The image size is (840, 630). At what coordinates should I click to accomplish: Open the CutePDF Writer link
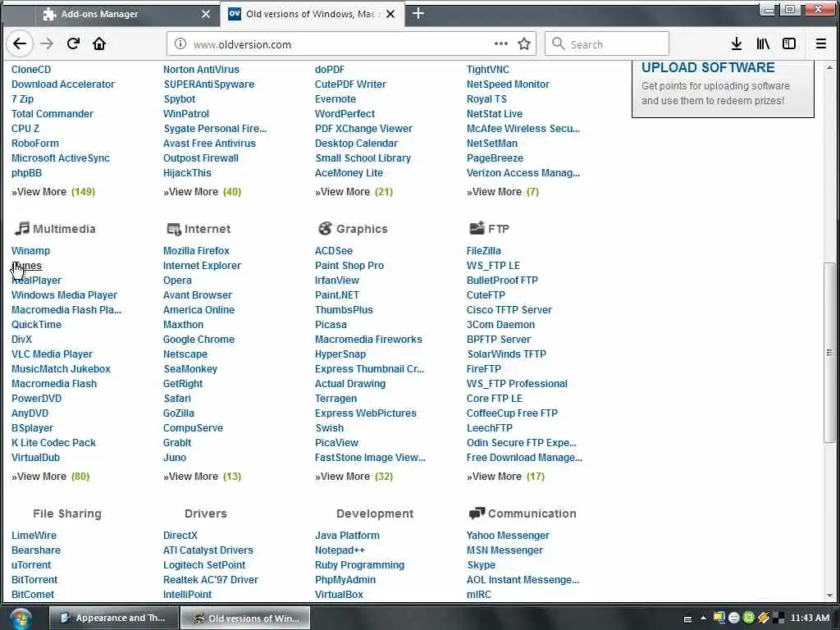click(350, 84)
